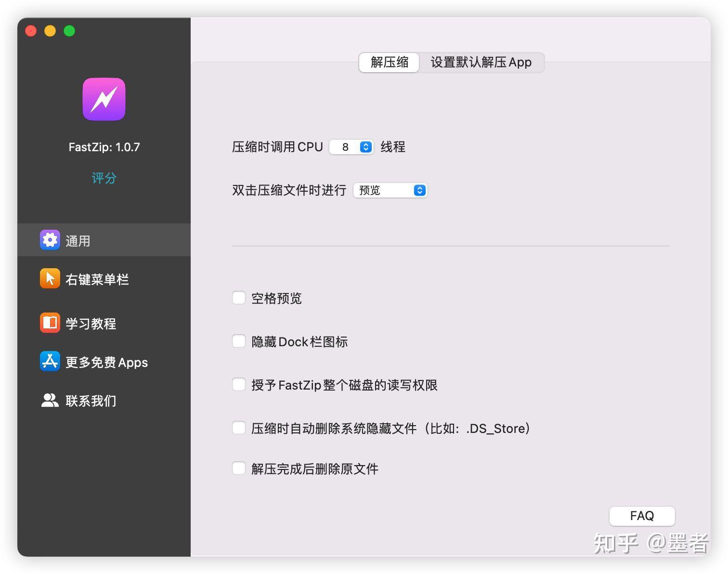Enable 压缩时自动删除系统隐藏文件 checkbox
The image size is (728, 574).
click(x=239, y=428)
